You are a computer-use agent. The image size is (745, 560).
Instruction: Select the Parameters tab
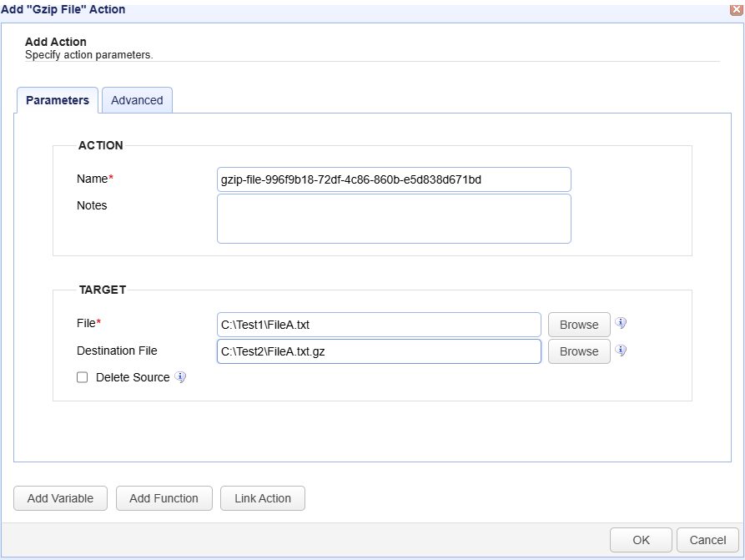58,100
